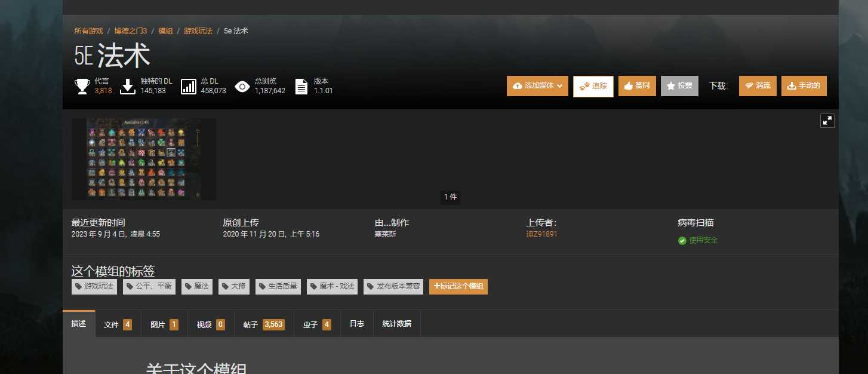This screenshot has height=374, width=868.
Task: Switch to the 文件 tab
Action: pyautogui.click(x=118, y=324)
